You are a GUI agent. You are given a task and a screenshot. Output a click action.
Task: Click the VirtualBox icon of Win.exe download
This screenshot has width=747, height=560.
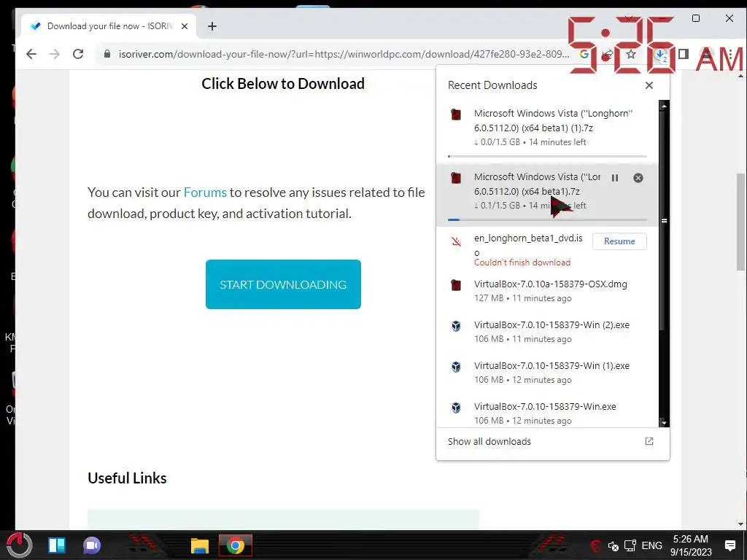(456, 408)
